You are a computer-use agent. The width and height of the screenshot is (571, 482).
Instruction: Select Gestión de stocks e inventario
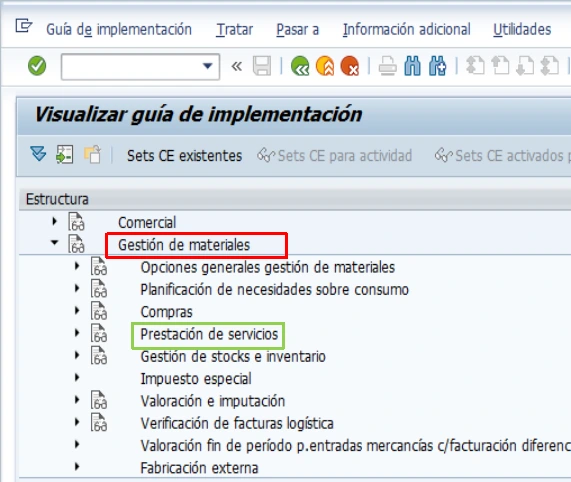(x=233, y=356)
